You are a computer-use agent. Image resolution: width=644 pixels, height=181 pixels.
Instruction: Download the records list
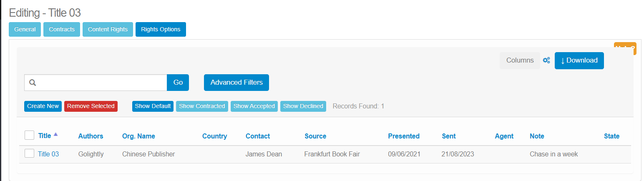pyautogui.click(x=579, y=60)
